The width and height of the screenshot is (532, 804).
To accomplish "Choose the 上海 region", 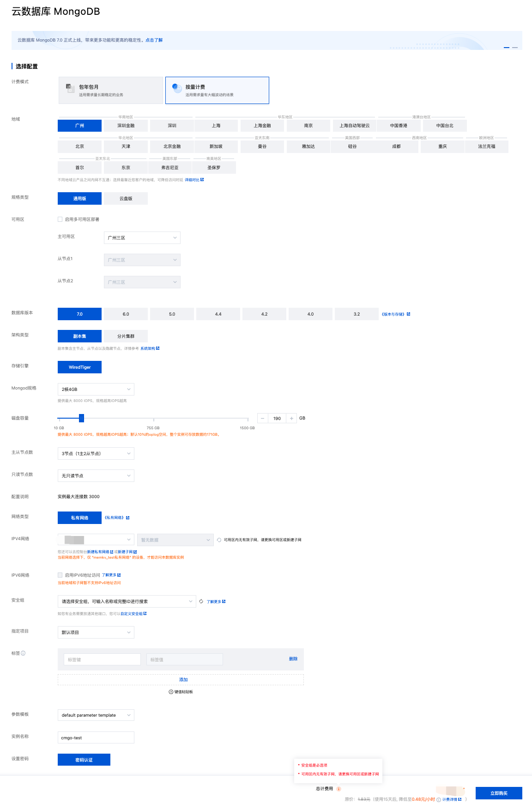I will coord(216,126).
